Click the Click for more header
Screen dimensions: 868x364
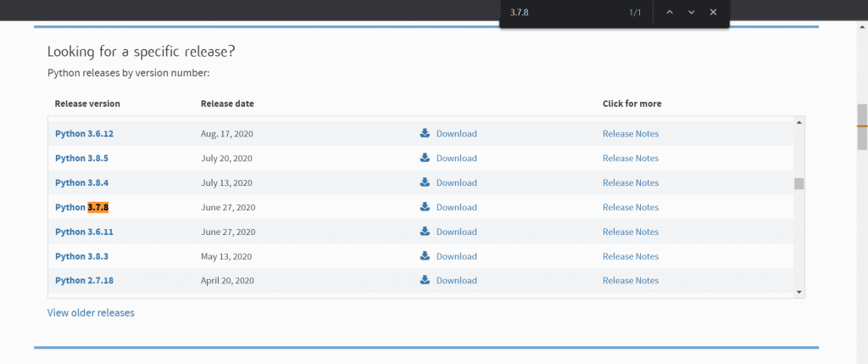pos(632,104)
